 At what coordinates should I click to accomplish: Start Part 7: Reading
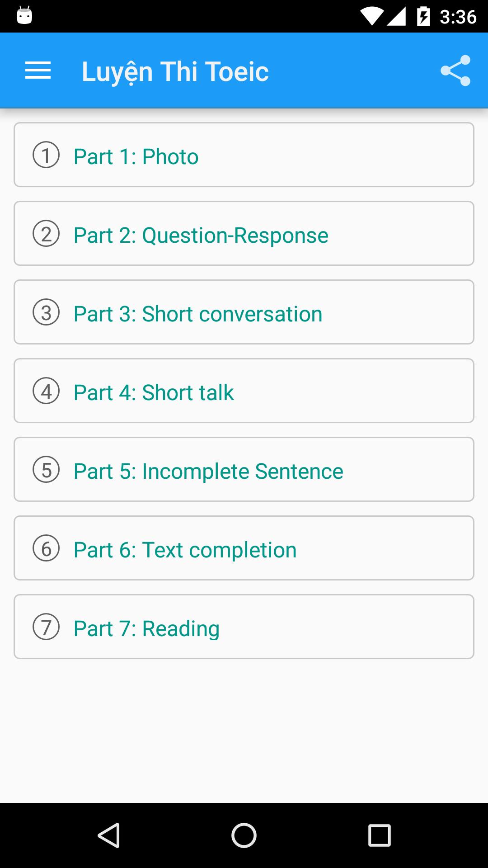146,628
